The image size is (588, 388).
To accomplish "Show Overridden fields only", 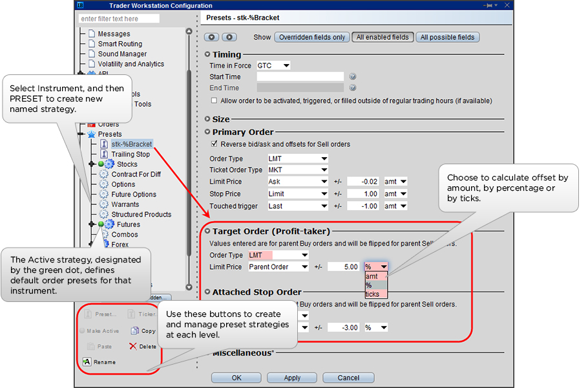I will (x=312, y=37).
